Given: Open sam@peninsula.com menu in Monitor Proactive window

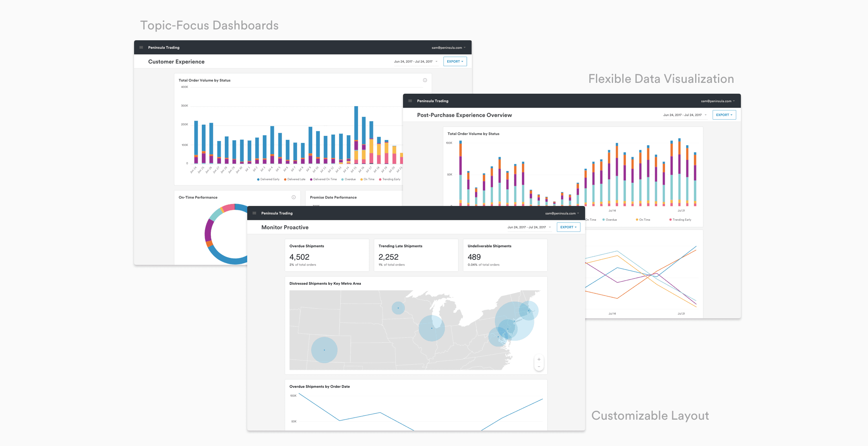Looking at the screenshot, I should (562, 213).
